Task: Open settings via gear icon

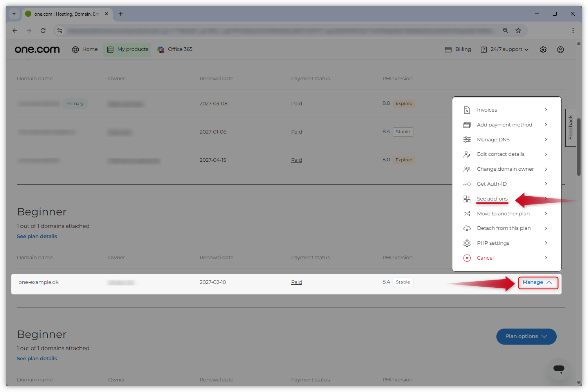Action: click(x=543, y=50)
